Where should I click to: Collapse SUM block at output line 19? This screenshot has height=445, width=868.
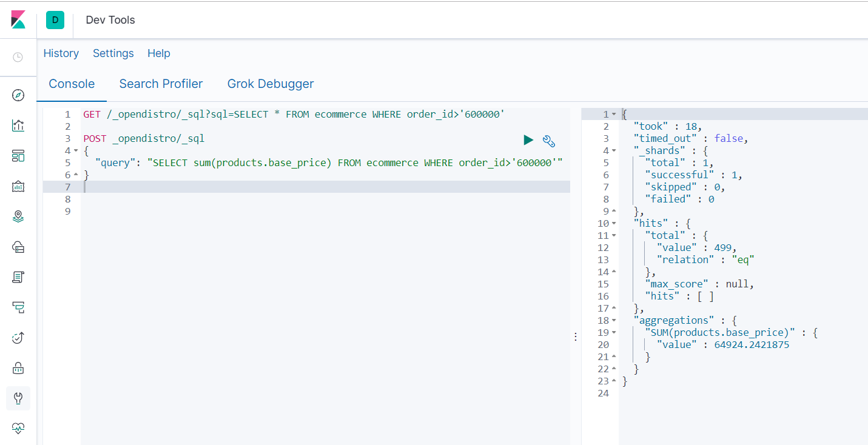614,332
